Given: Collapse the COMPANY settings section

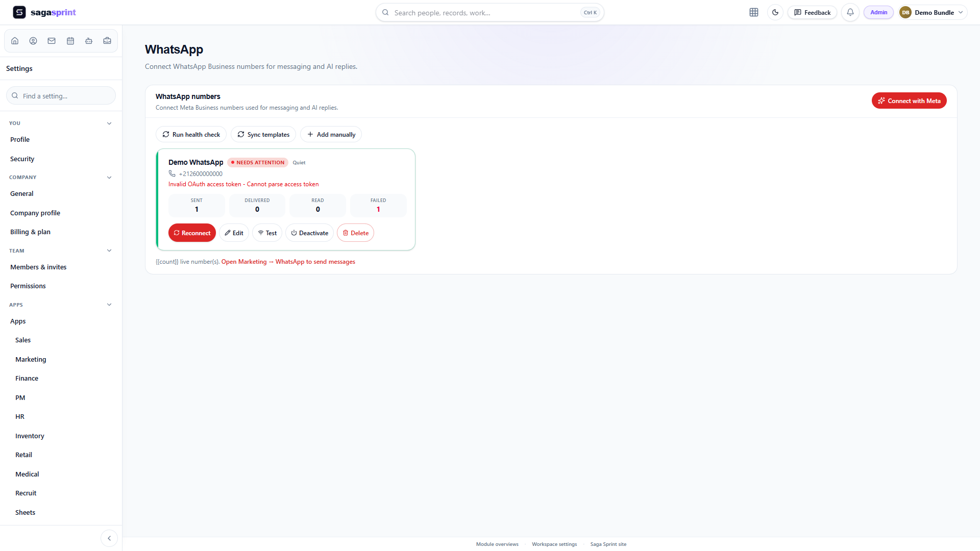Looking at the screenshot, I should pyautogui.click(x=109, y=178).
